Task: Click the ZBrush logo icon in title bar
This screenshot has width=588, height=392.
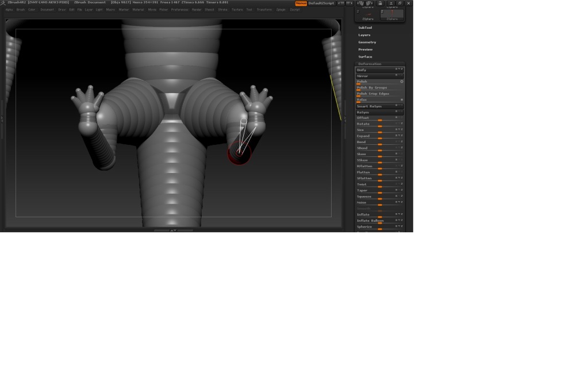Action: click(3, 3)
